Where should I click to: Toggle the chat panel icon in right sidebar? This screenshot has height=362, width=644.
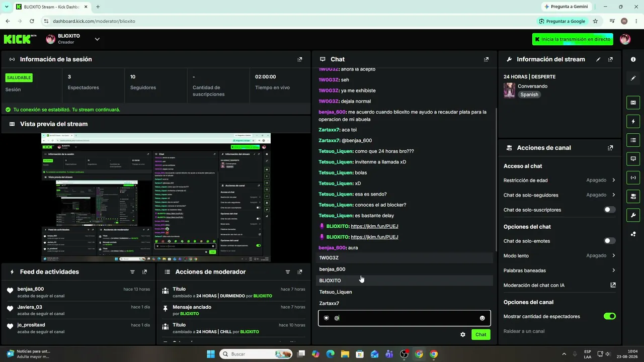pos(633,159)
